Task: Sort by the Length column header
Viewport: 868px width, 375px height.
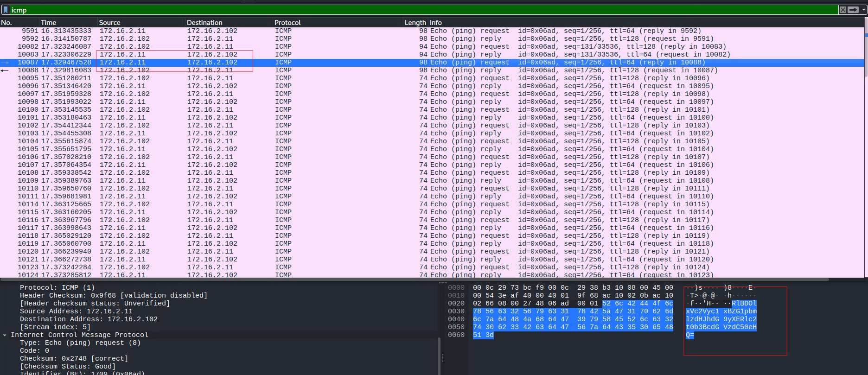Action: pyautogui.click(x=415, y=22)
